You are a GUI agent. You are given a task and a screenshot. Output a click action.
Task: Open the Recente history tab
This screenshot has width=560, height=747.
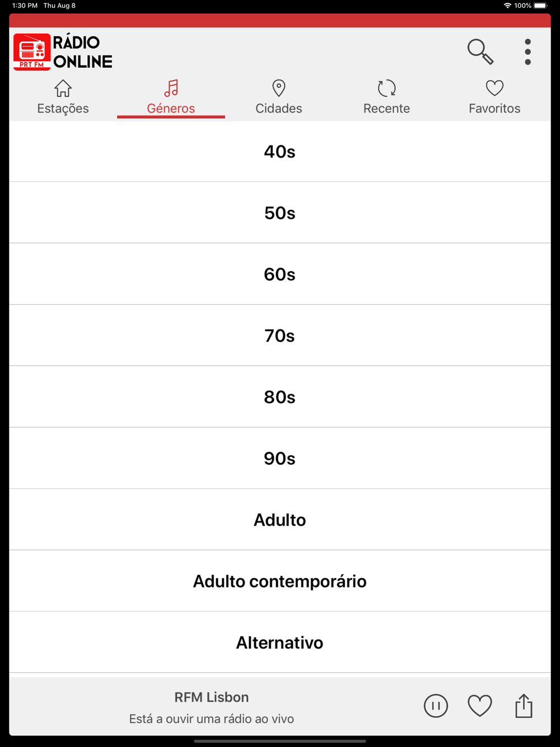click(386, 97)
